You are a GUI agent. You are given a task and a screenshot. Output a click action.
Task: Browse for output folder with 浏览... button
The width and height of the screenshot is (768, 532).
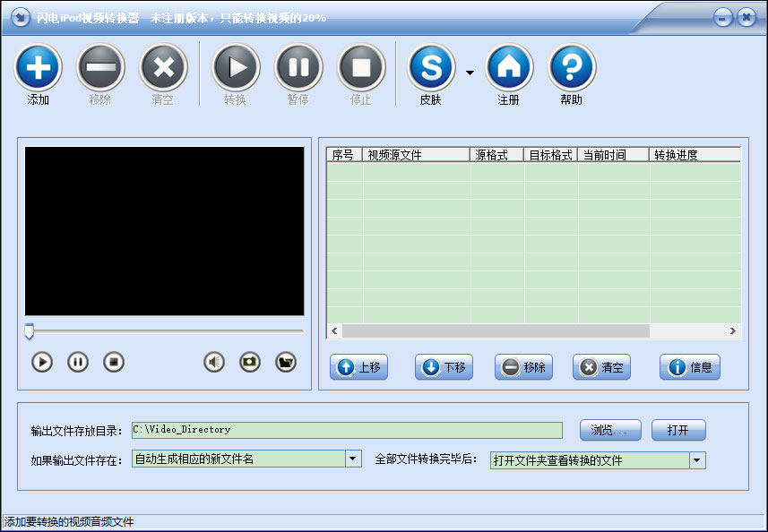pos(610,430)
